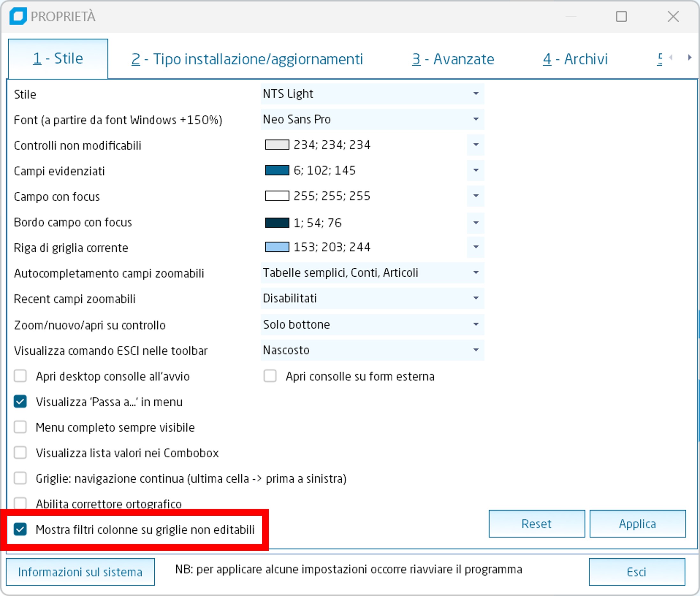Uncheck Visualizza 'Passa a...' in menu

click(20, 402)
